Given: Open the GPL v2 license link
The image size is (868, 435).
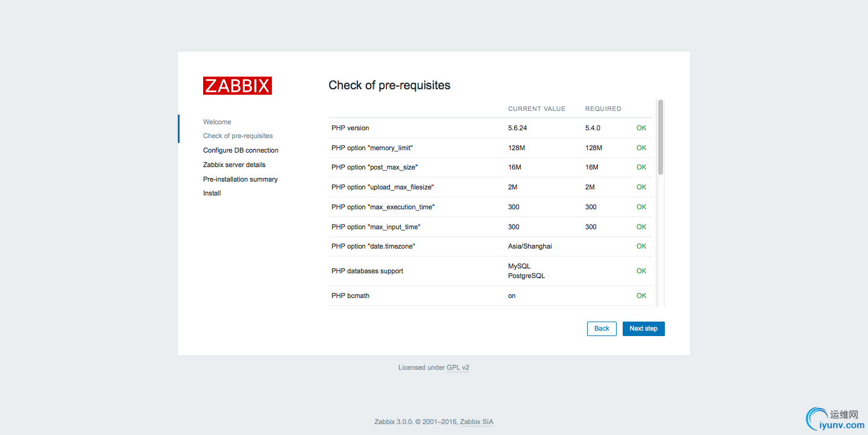Looking at the screenshot, I should (x=458, y=367).
